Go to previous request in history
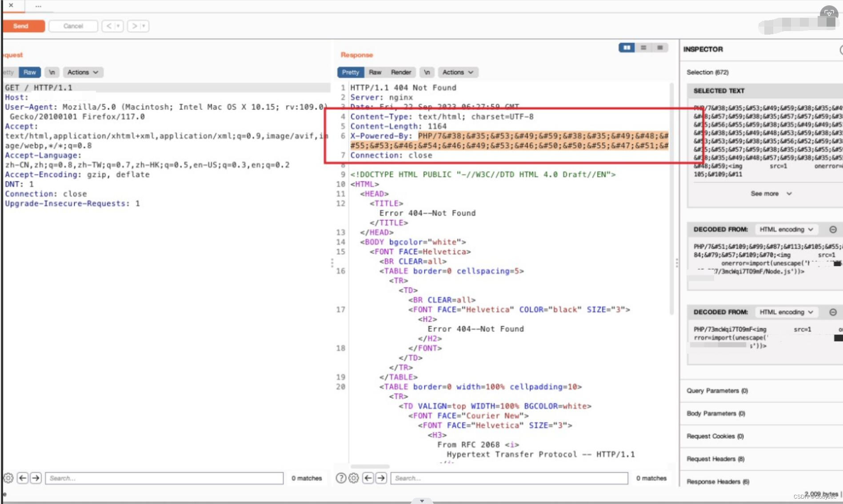The image size is (843, 504). click(109, 26)
